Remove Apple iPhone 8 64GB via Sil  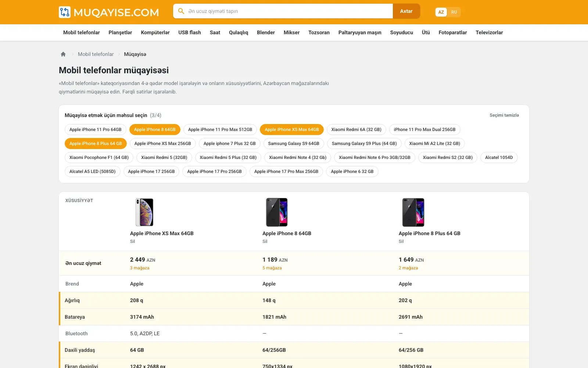[265, 241]
